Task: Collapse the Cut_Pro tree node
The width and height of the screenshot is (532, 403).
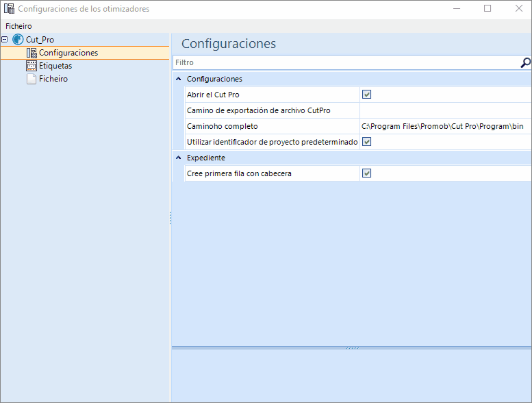Action: coord(4,40)
